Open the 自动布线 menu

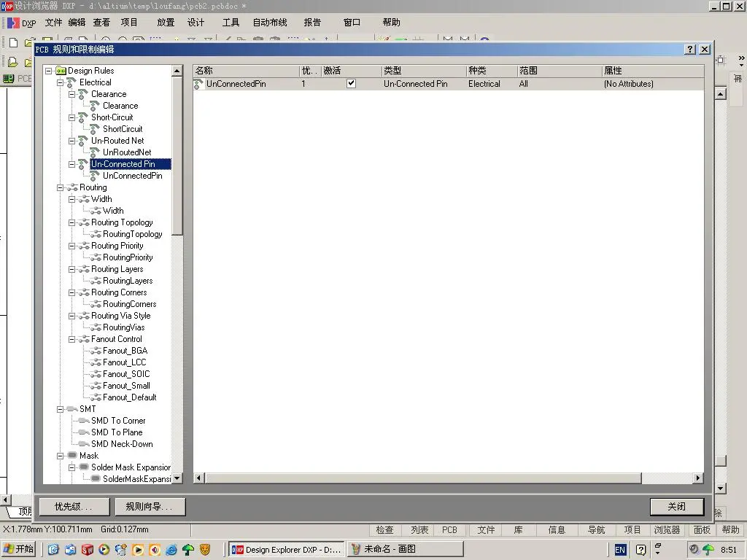coord(270,23)
